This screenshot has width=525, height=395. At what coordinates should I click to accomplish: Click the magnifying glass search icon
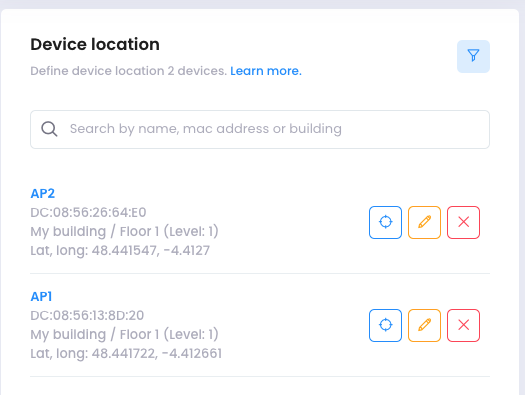coord(49,129)
